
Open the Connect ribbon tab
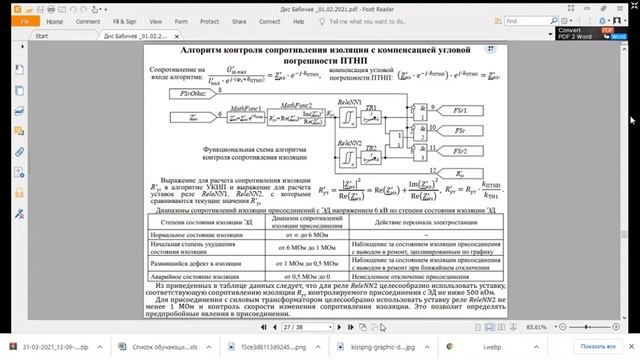point(269,22)
